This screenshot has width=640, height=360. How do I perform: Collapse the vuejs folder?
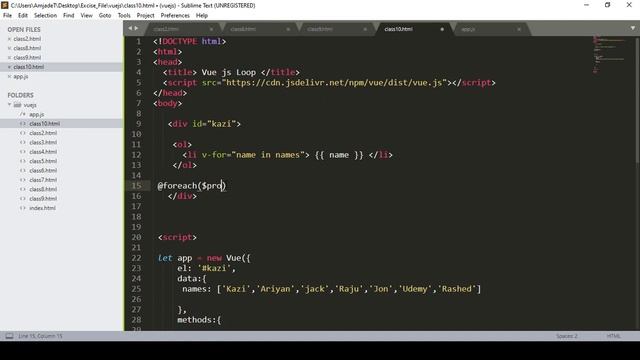pyautogui.click(x=9, y=105)
